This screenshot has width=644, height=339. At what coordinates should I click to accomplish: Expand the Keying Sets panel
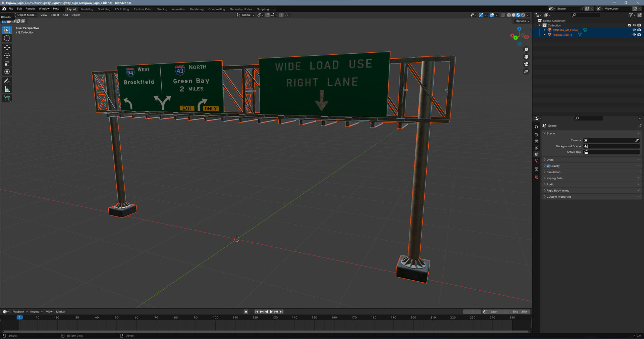point(592,178)
